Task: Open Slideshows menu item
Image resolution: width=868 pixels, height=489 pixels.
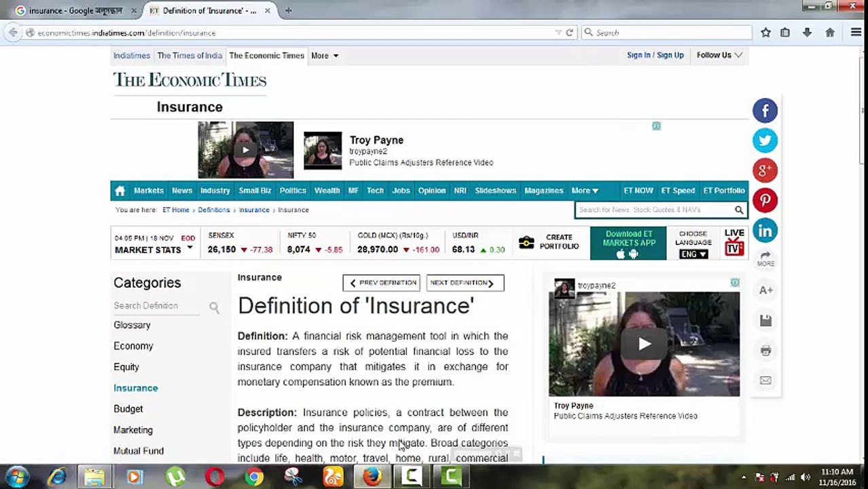Action: point(496,191)
